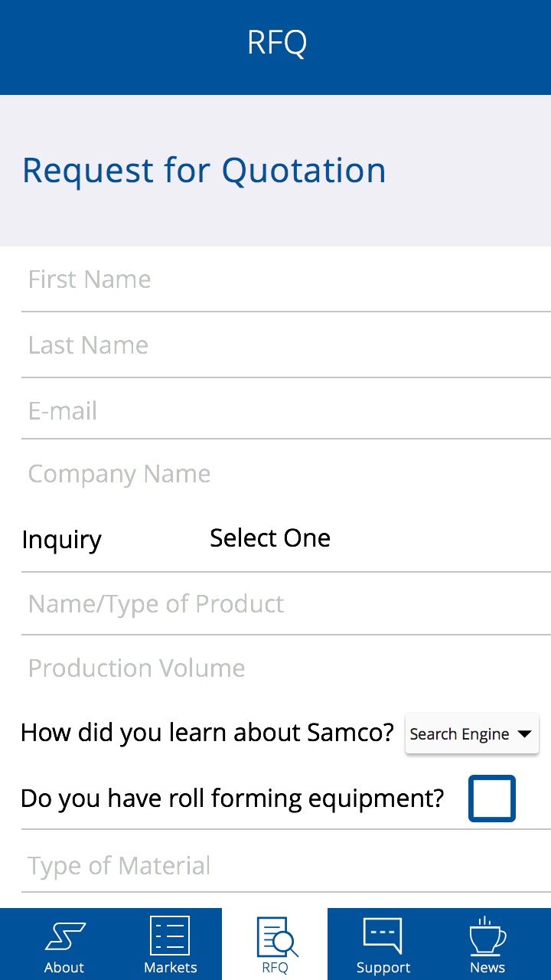
Task: Open the Support chat bubble icon
Action: tap(383, 936)
